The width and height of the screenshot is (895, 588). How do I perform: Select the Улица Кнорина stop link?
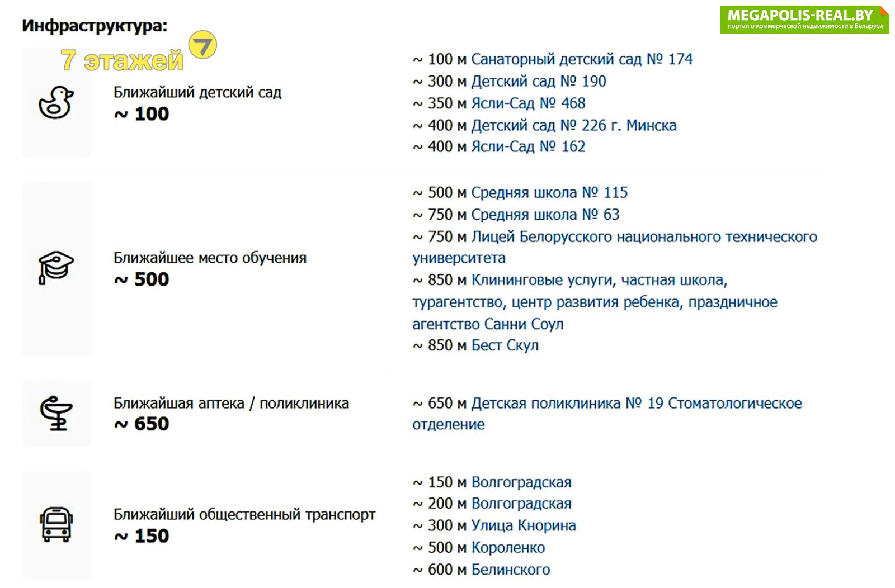point(524,526)
